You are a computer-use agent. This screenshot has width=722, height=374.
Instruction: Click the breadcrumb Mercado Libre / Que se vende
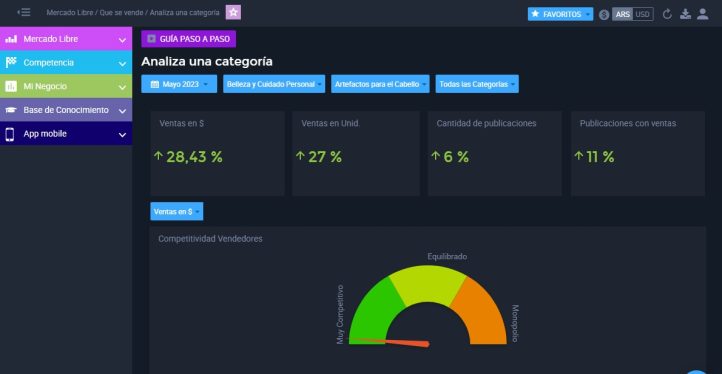tap(95, 13)
